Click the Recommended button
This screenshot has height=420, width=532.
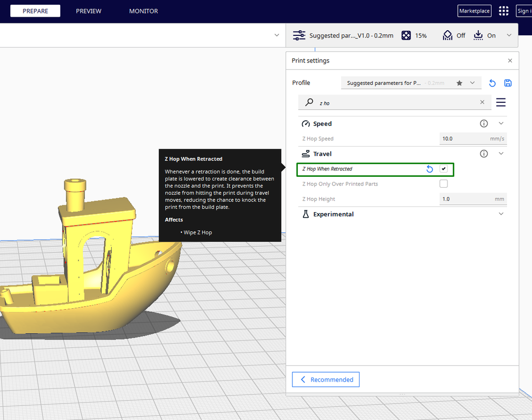coord(325,379)
